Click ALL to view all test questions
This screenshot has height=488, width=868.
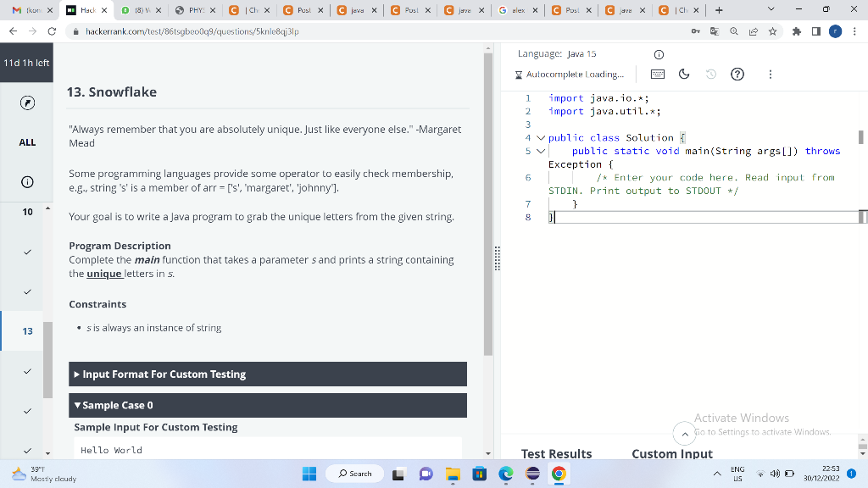coord(26,142)
